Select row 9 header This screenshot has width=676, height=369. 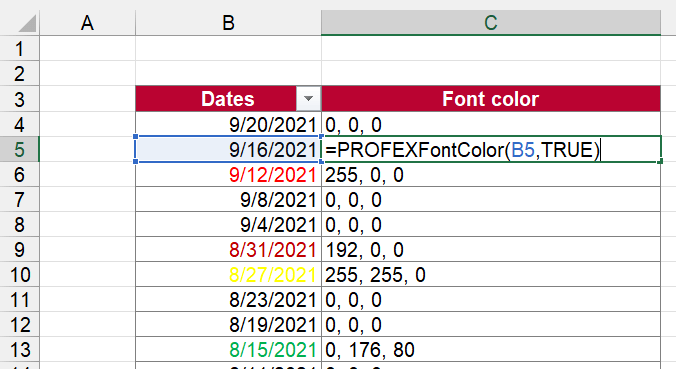tap(19, 249)
